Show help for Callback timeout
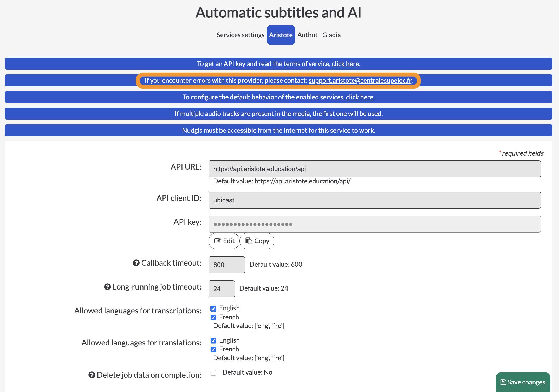Viewport: 559px width, 392px height. pyautogui.click(x=136, y=263)
